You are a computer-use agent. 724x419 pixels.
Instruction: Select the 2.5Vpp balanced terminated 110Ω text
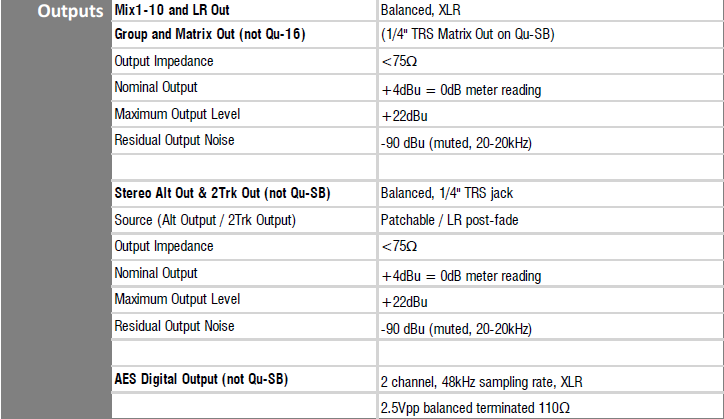(475, 407)
